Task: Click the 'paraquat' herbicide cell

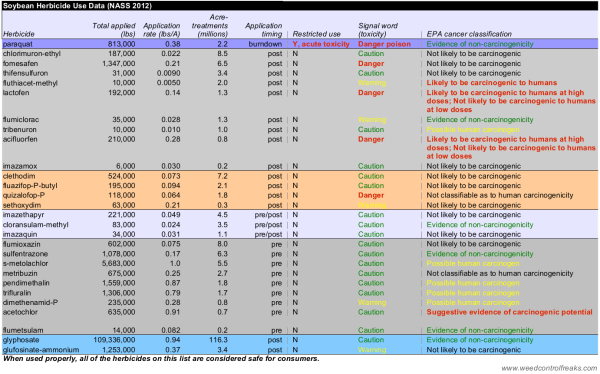Action: coord(18,44)
